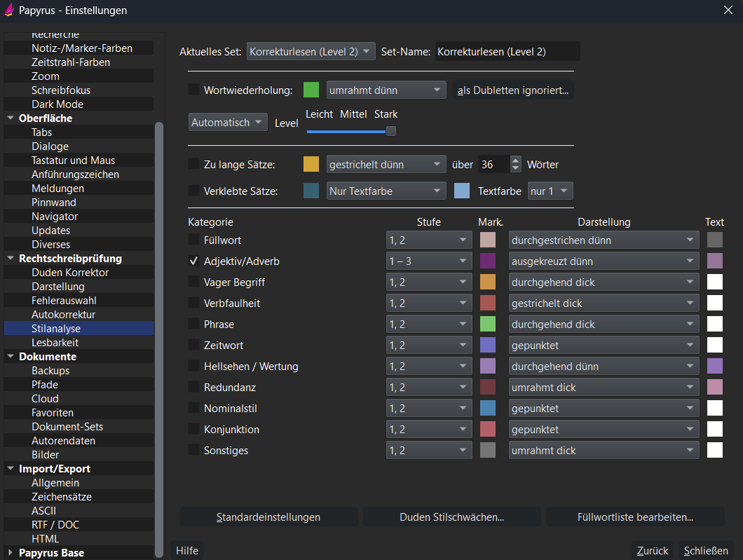Click the Level strength slider handle
The image size is (743, 560).
(391, 131)
